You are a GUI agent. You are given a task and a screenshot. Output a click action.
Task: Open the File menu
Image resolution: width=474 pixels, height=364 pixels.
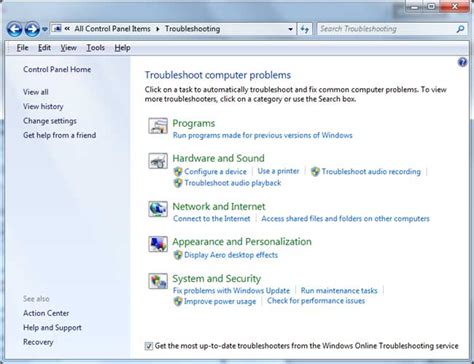coord(22,48)
